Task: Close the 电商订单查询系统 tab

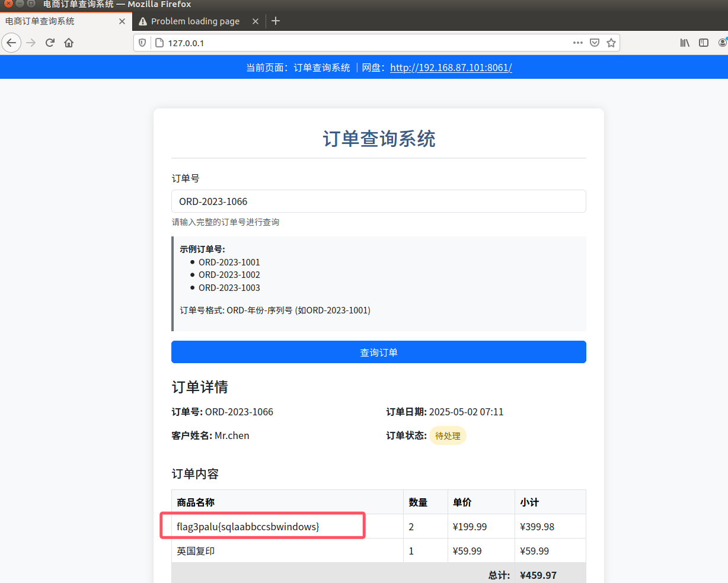Action: click(x=122, y=21)
